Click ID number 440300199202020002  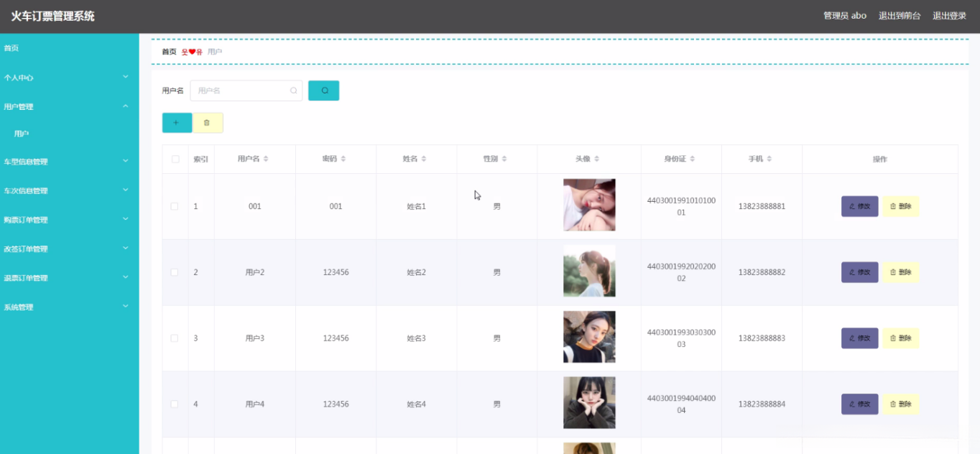coord(681,272)
